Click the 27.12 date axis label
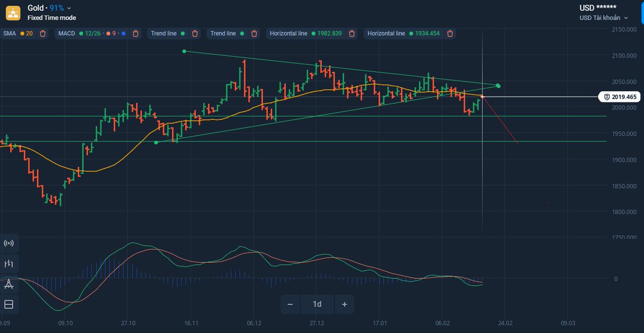644x333 pixels. click(317, 323)
